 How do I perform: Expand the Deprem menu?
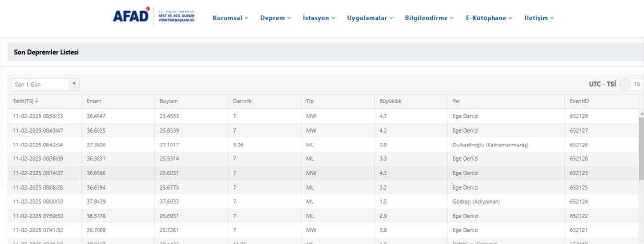(276, 18)
